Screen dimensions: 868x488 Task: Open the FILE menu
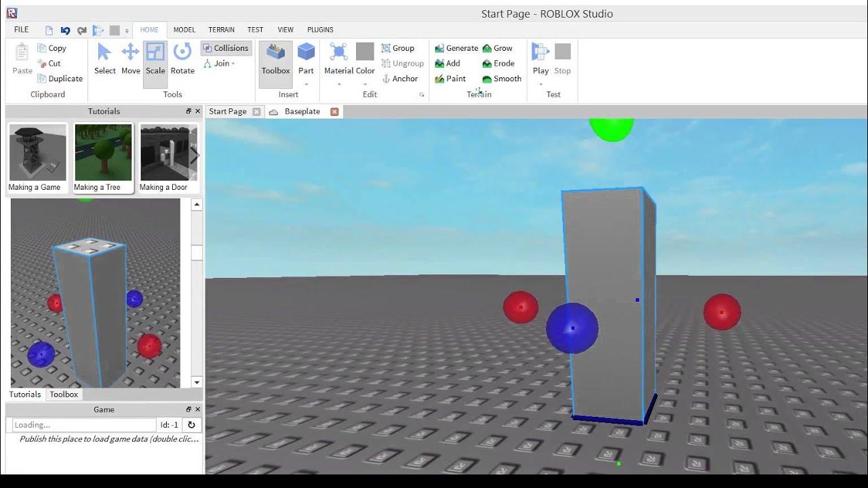22,30
